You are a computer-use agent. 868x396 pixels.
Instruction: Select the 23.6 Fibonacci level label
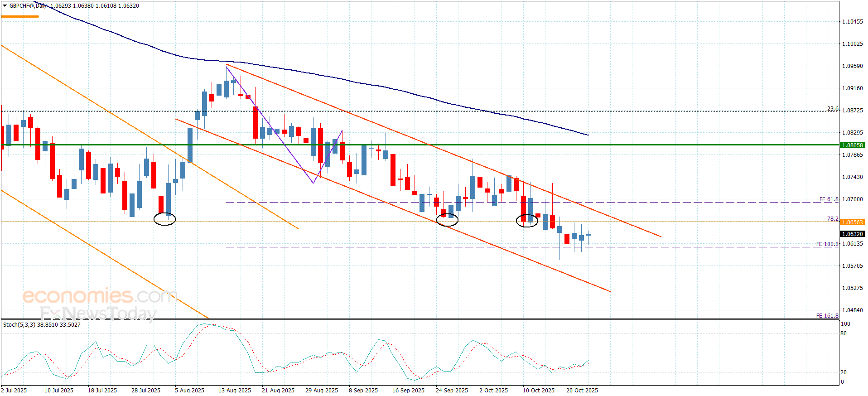(x=833, y=109)
